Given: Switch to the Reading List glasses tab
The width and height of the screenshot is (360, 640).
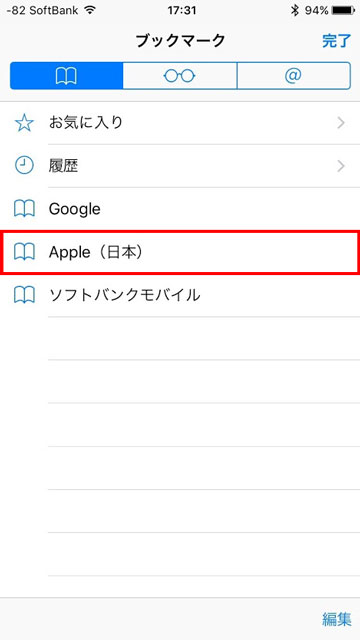Looking at the screenshot, I should 180,76.
